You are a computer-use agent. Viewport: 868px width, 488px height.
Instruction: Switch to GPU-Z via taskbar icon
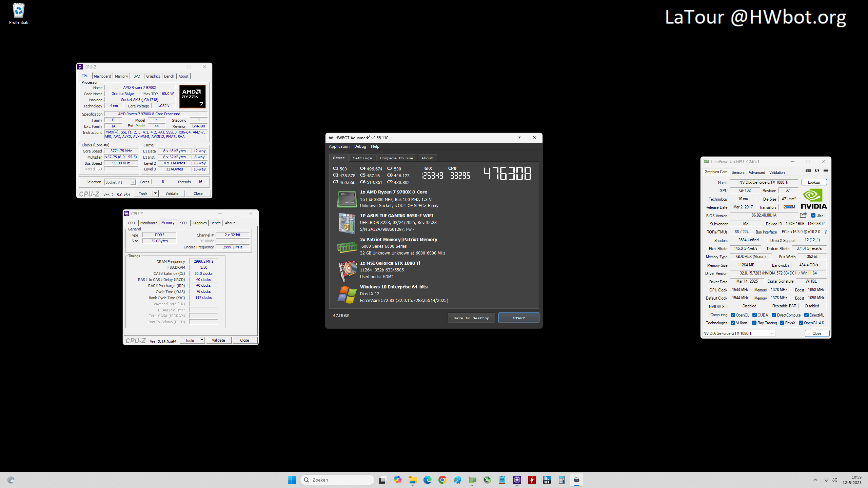472,480
